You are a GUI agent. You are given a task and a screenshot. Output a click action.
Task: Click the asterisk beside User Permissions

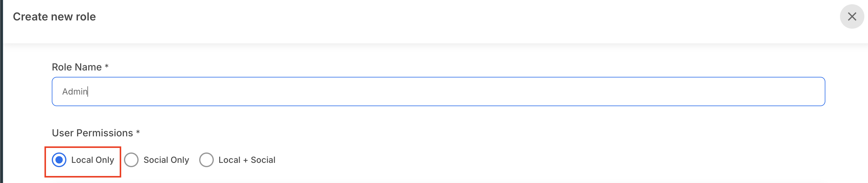pyautogui.click(x=138, y=132)
